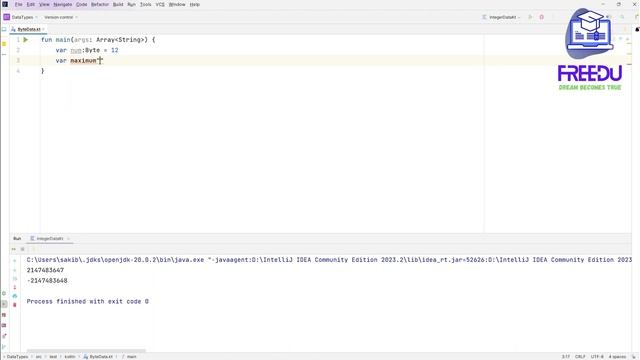The image size is (640, 360).
Task: Click the Debug bug icon in toolbar
Action: pyautogui.click(x=542, y=17)
